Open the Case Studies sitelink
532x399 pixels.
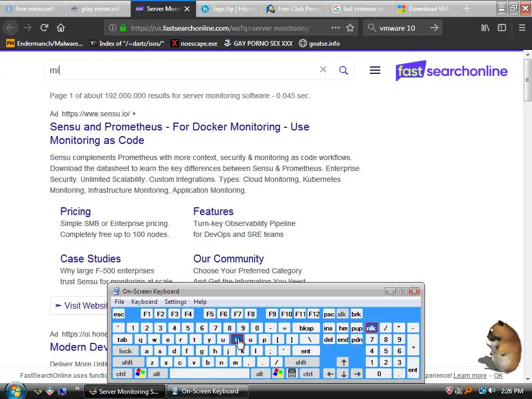point(90,259)
